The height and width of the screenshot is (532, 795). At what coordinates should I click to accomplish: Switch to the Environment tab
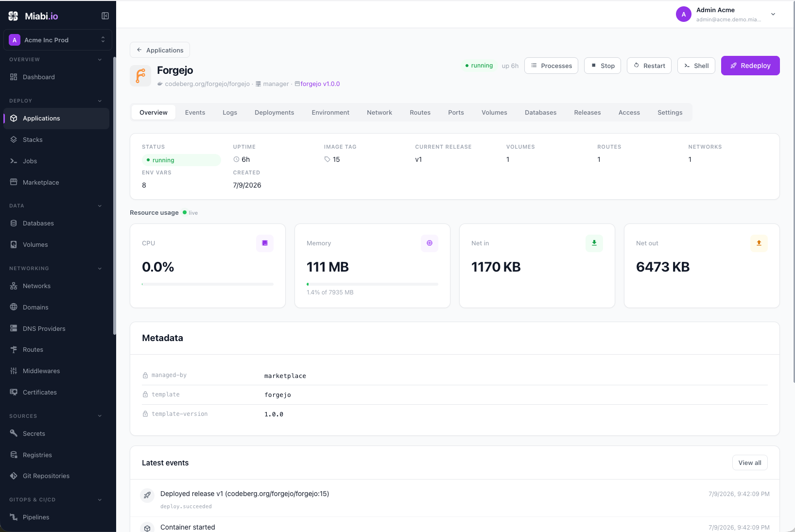(330, 112)
